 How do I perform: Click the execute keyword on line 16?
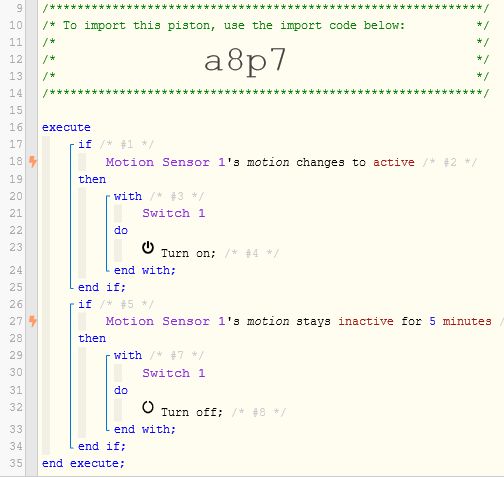tap(66, 127)
